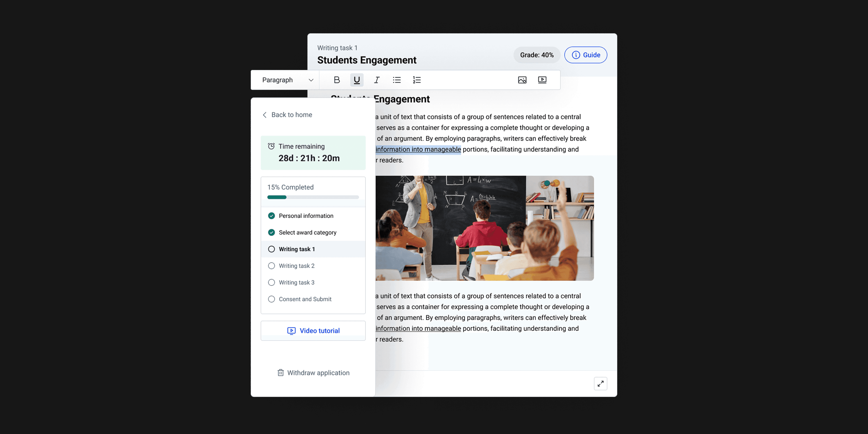This screenshot has height=434, width=868.
Task: Insert a bulleted list
Action: [x=397, y=80]
